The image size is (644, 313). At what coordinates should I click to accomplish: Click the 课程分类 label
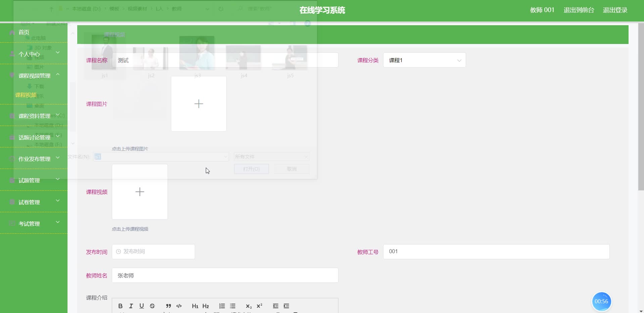tap(368, 60)
